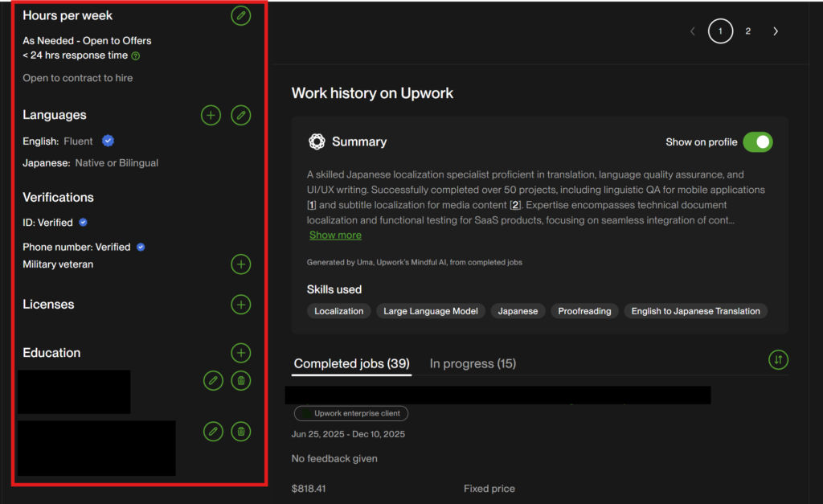Add a new language
This screenshot has width=823, height=504.
coord(211,115)
